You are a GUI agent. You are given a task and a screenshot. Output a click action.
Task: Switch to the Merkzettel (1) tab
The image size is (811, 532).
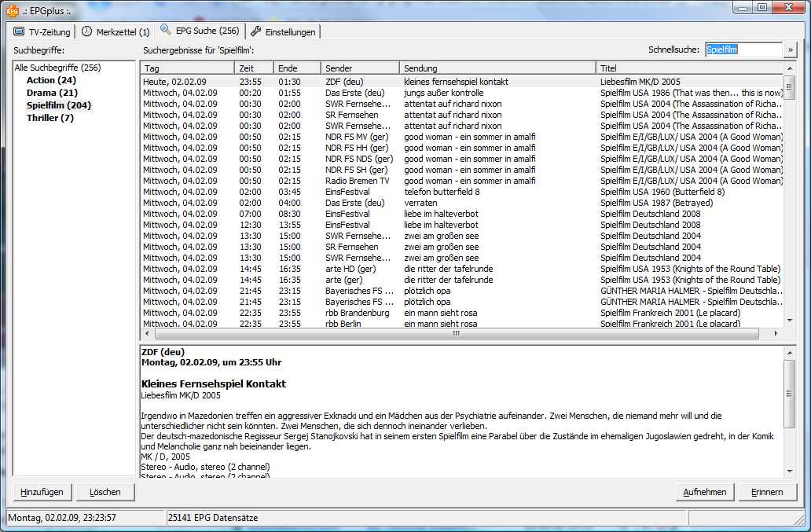[x=115, y=32]
